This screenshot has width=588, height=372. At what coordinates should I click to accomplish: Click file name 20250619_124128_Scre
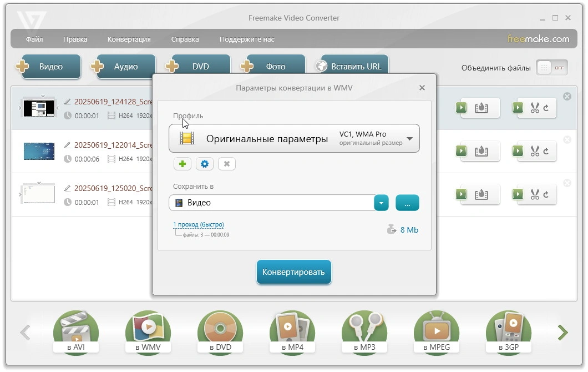113,102
